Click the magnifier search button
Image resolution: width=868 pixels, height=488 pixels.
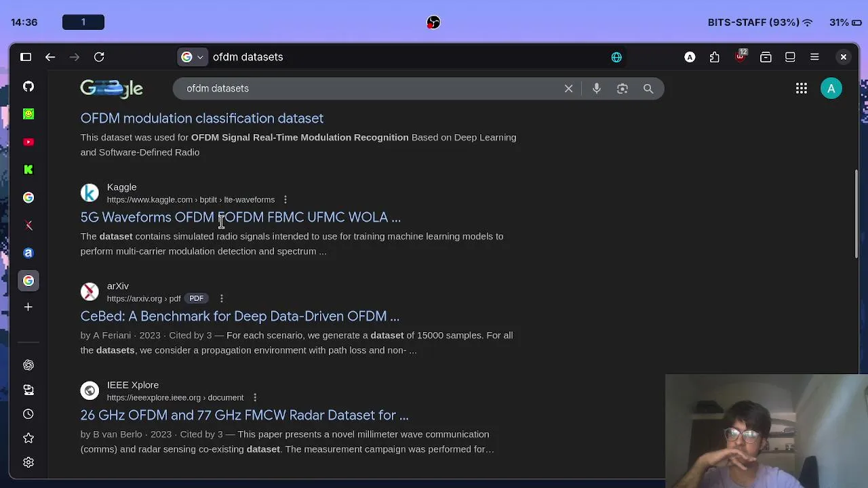(x=648, y=88)
